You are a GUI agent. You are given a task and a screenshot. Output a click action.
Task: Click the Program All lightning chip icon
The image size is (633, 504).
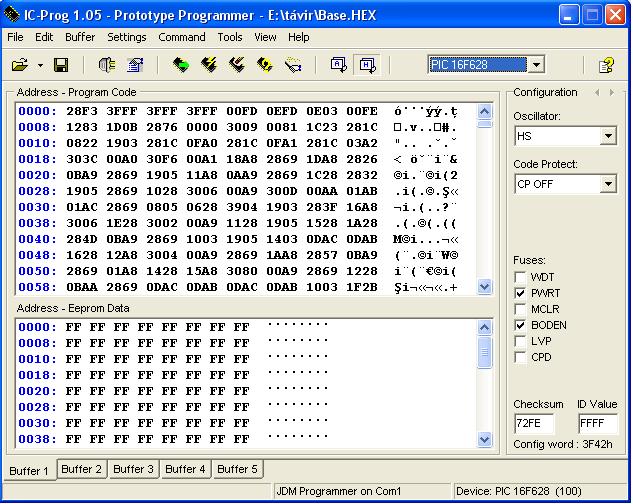(209, 65)
